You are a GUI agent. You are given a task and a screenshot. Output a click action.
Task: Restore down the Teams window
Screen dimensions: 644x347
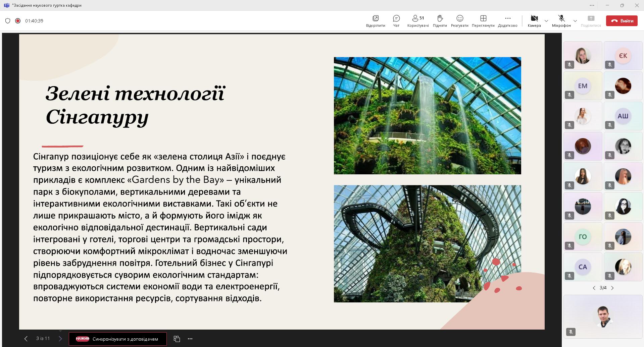622,5
